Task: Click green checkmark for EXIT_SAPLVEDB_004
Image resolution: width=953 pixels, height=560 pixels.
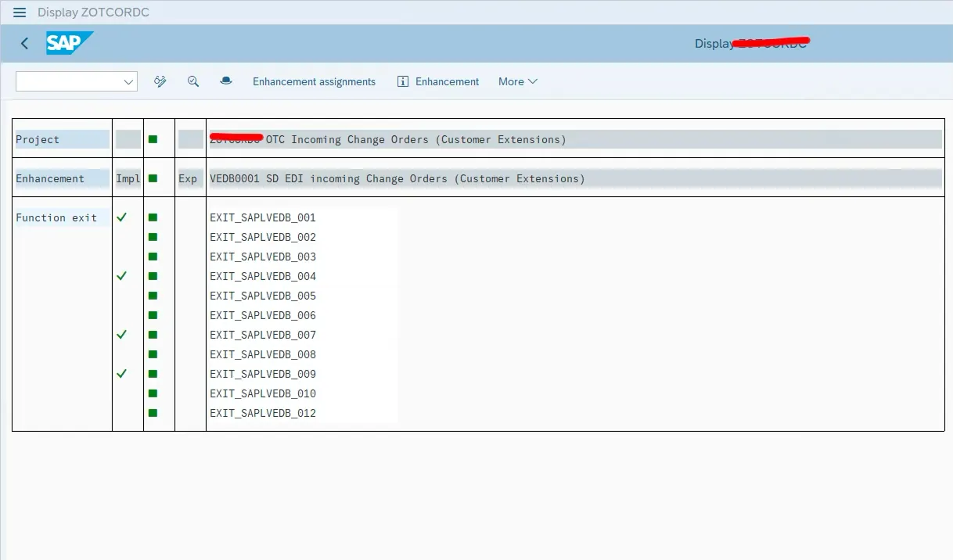Action: coord(121,276)
